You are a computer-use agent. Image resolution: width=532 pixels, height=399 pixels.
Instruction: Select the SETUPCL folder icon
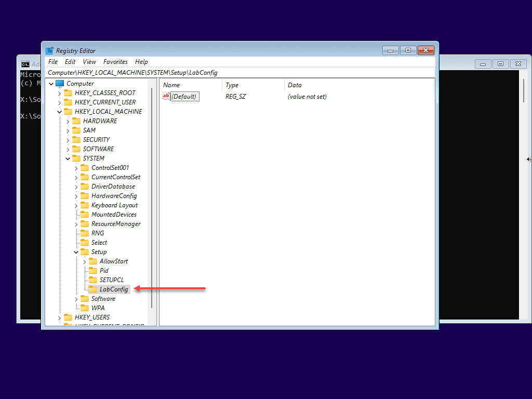pos(92,280)
